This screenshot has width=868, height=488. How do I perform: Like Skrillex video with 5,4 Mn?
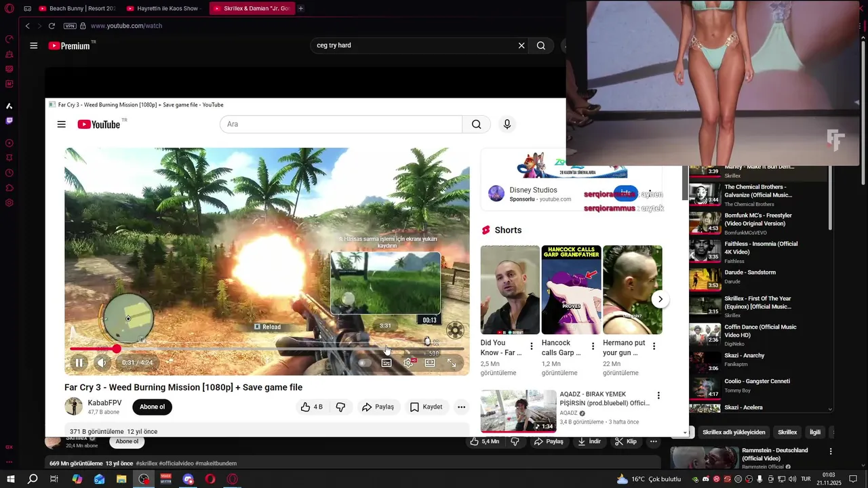[485, 441]
